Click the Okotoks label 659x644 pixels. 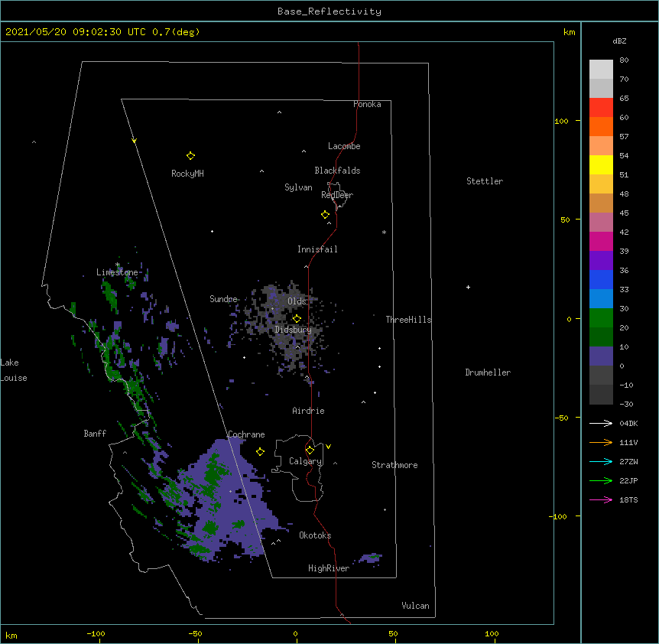tap(315, 535)
